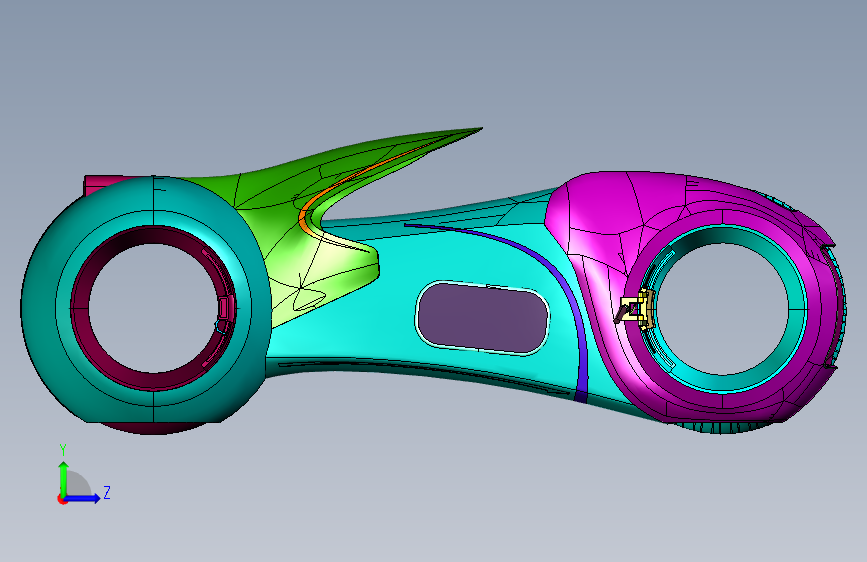Click the blue Z axis arrow of triad
Viewport: 867px width, 562px height.
click(x=83, y=498)
